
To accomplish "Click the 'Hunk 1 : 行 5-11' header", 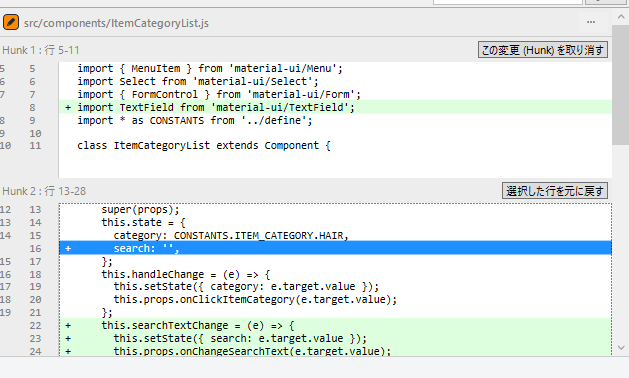I will click(41, 50).
